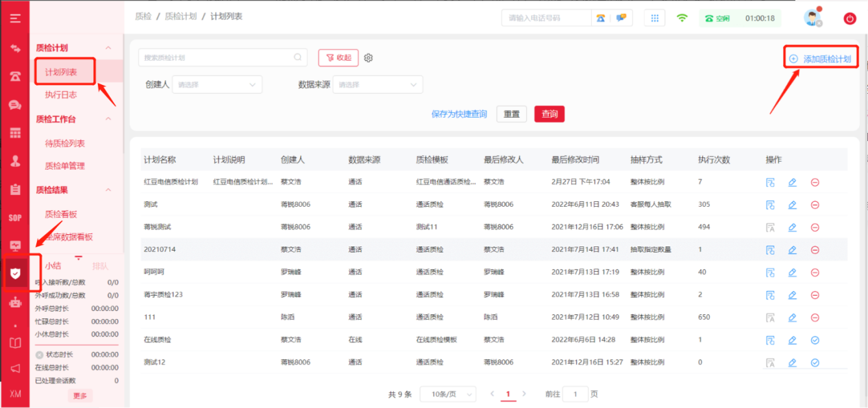Collapse the 质检计划 menu section
Viewport: 868px width, 408px height.
tap(108, 48)
